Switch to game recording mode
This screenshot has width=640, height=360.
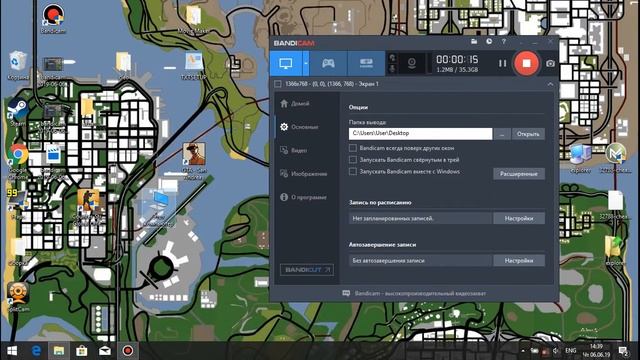tap(328, 63)
